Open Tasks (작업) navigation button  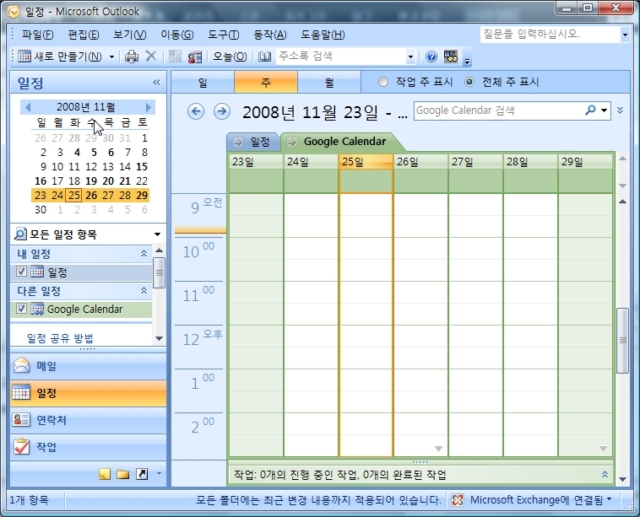[x=88, y=447]
